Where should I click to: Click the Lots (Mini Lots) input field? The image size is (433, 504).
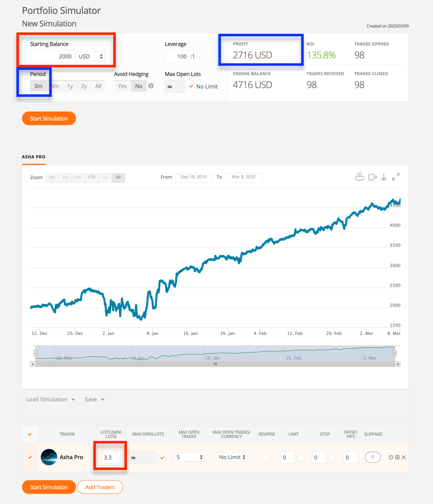111,457
